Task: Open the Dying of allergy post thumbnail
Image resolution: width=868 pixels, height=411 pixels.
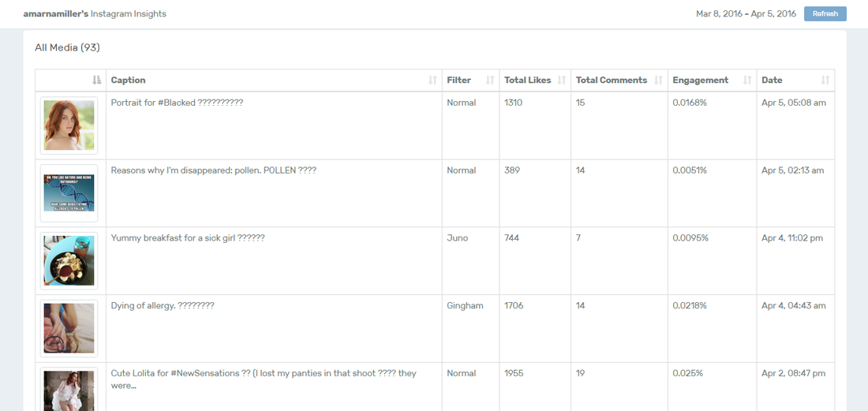Action: (69, 328)
